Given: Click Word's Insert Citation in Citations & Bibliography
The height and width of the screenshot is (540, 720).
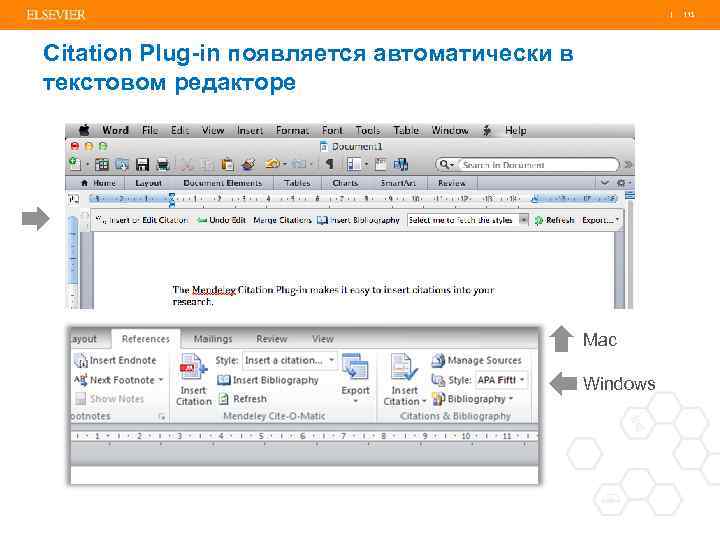Looking at the screenshot, I should point(404,380).
